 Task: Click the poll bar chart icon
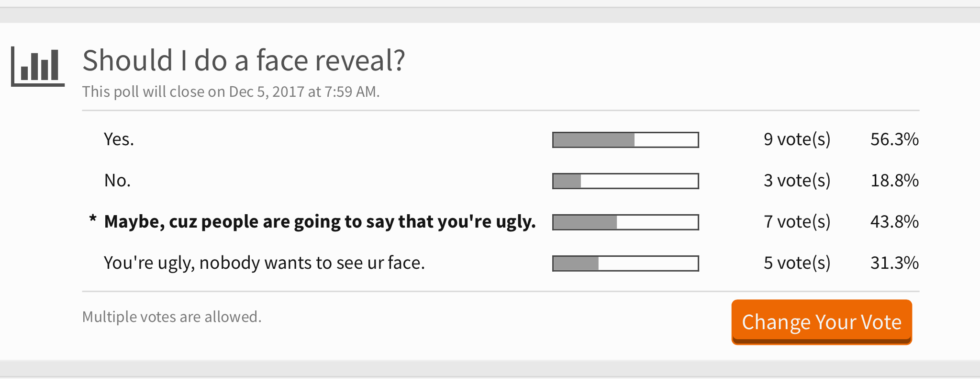coord(38,67)
